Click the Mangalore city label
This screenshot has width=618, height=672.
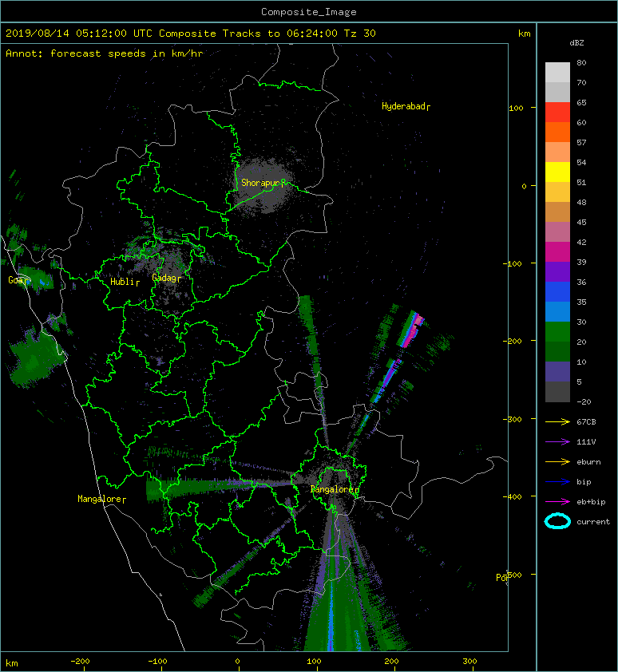(101, 499)
